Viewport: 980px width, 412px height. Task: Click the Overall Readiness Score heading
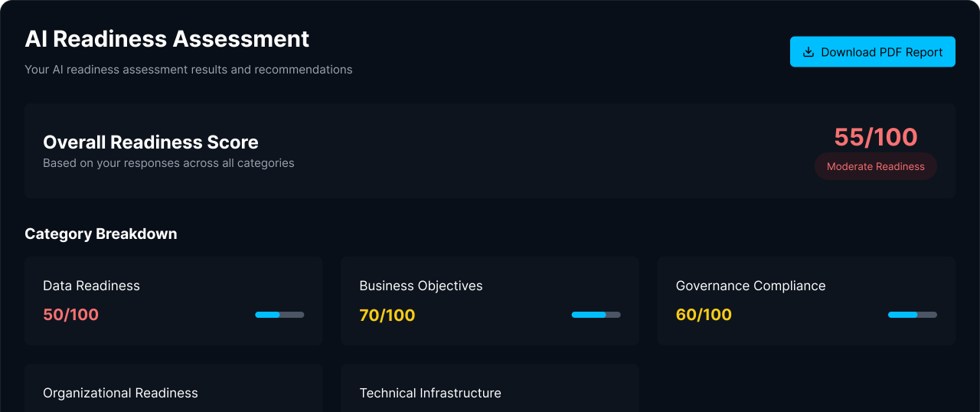point(151,142)
